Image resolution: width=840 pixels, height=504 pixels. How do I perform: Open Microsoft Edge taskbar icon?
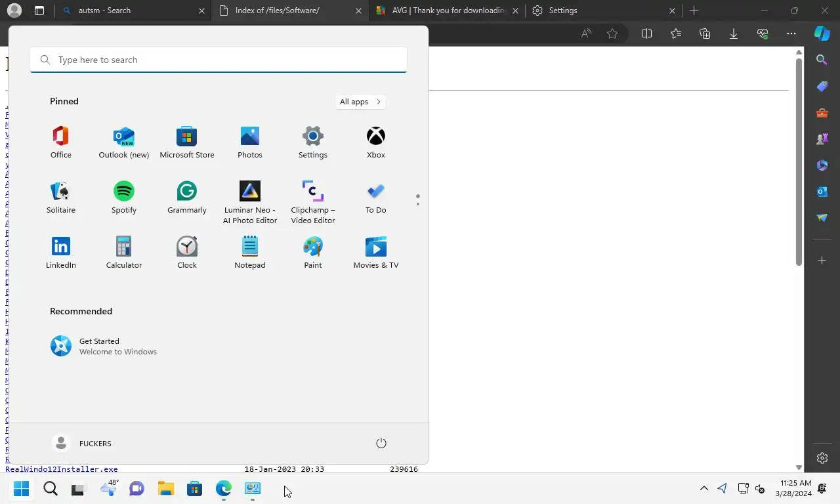(x=223, y=489)
